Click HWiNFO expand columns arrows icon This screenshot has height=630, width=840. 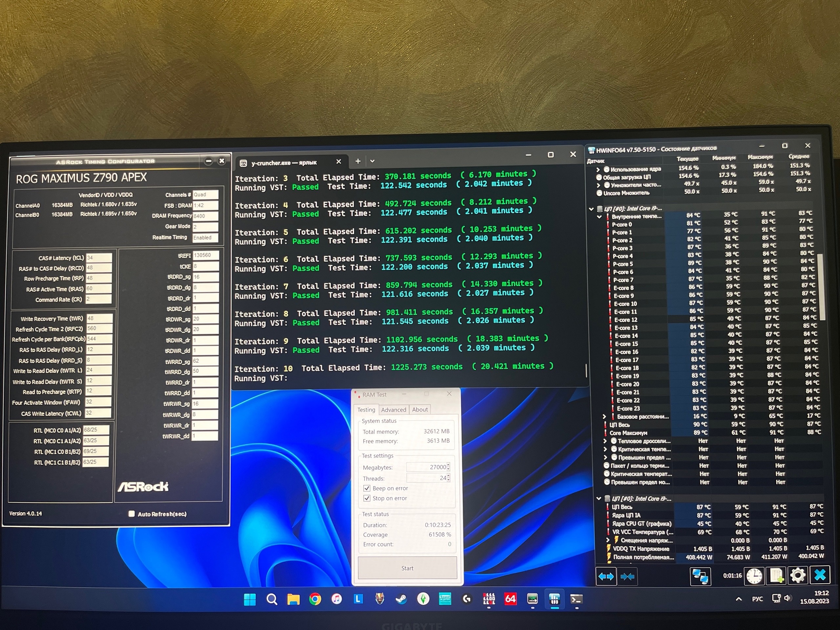(606, 577)
